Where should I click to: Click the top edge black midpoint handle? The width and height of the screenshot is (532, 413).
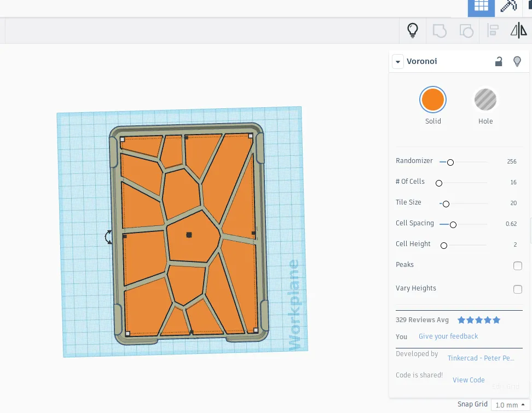coord(186,138)
